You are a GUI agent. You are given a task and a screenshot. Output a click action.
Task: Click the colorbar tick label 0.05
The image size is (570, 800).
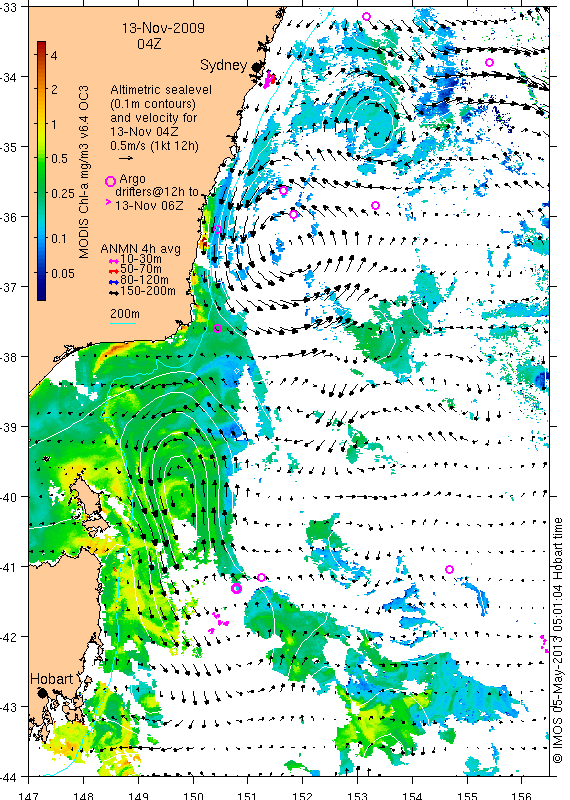point(63,273)
